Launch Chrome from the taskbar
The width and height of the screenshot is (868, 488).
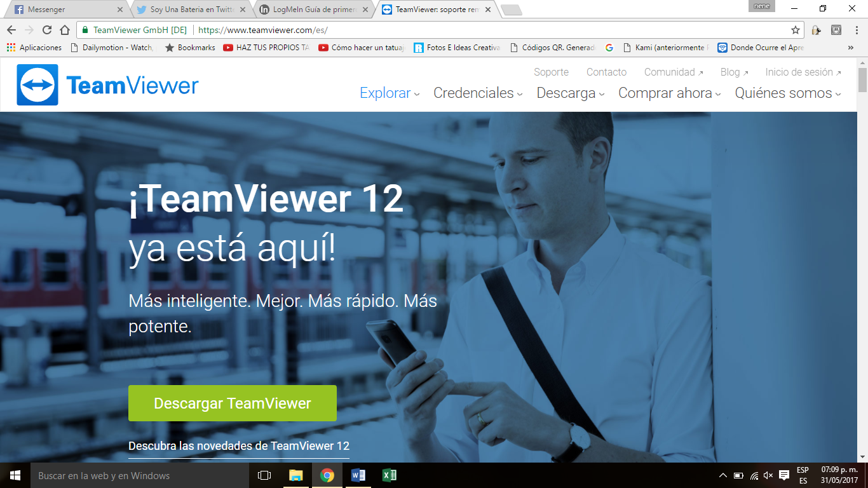[327, 475]
